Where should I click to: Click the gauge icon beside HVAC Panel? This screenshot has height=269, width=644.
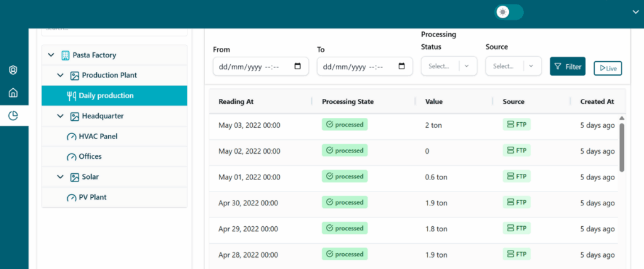(71, 136)
